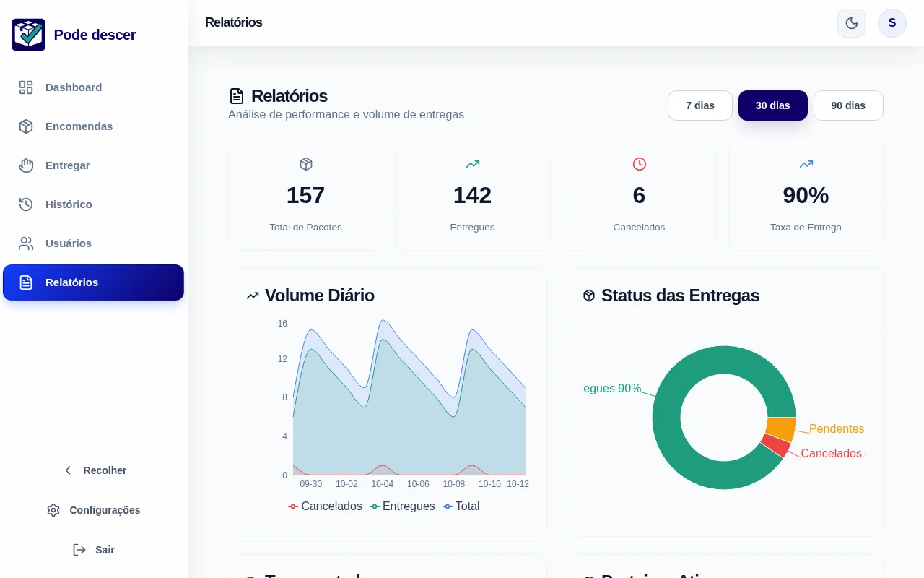
Task: Go to Encomendas in the sidebar
Action: pyautogui.click(x=94, y=126)
